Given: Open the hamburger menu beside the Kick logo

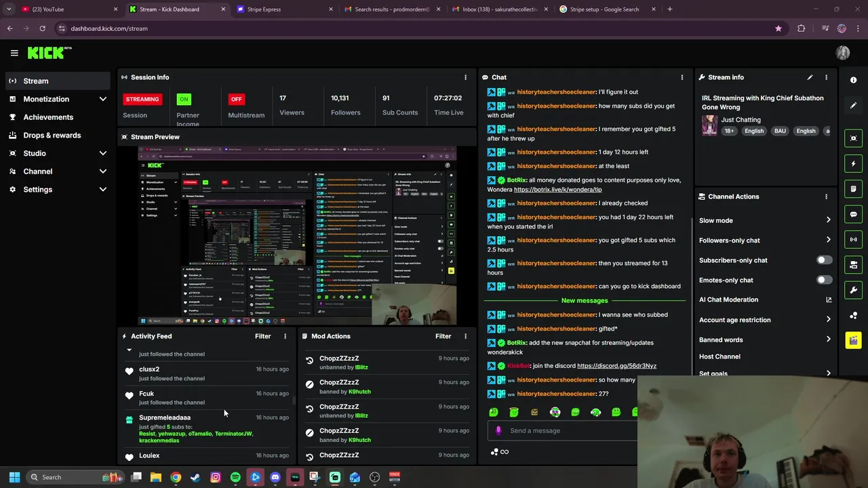Looking at the screenshot, I should (14, 53).
